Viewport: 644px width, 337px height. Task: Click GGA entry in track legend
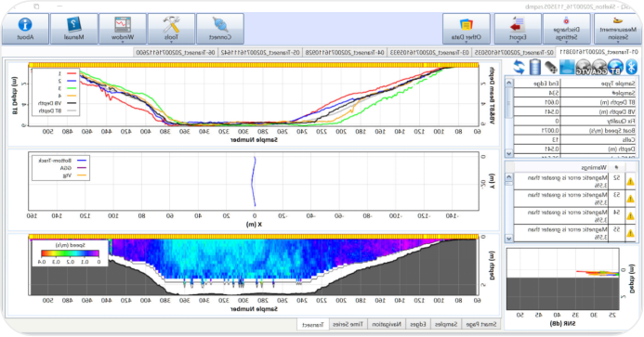pyautogui.click(x=66, y=168)
